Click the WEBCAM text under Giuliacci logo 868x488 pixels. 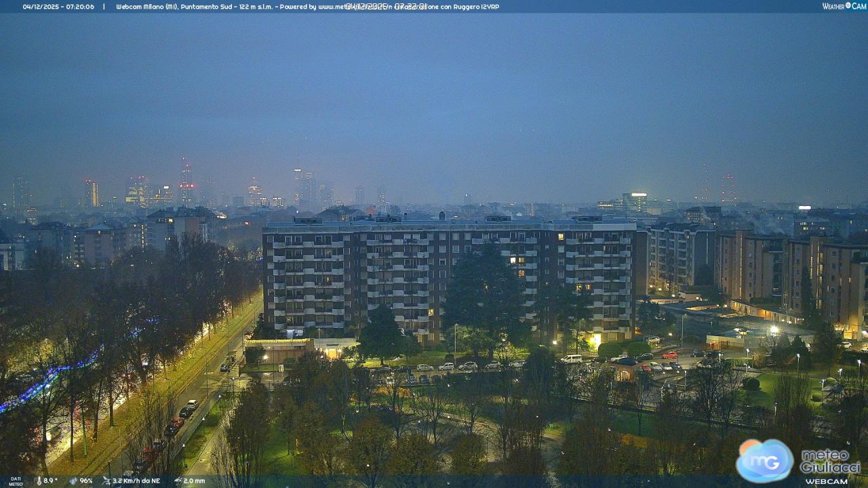pos(826,481)
